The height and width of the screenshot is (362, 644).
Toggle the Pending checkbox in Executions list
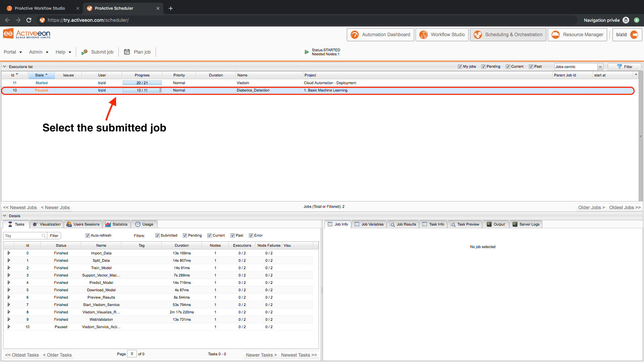(483, 66)
